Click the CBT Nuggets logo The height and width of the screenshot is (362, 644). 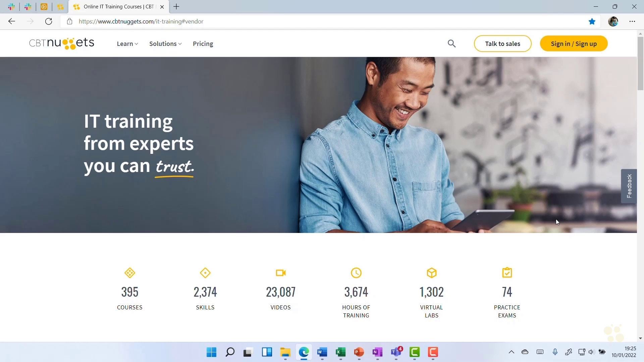pyautogui.click(x=62, y=43)
